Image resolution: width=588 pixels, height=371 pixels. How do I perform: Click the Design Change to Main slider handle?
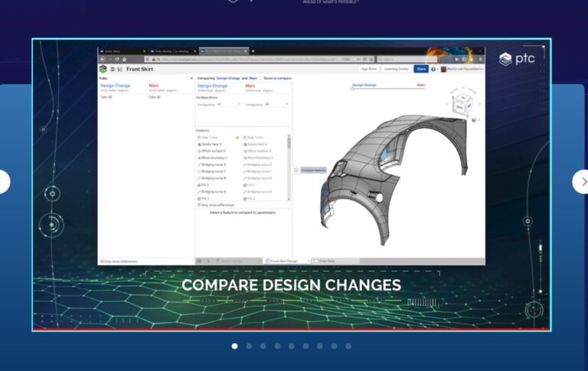tap(352, 89)
